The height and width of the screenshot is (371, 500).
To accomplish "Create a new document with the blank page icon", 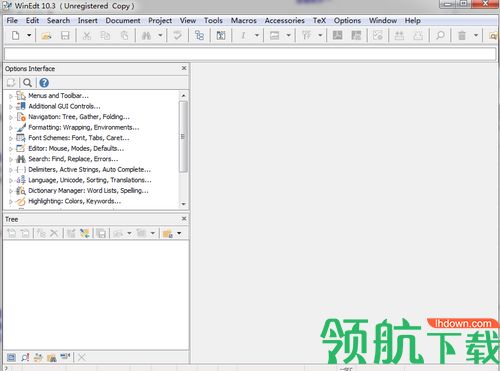I will [15, 35].
